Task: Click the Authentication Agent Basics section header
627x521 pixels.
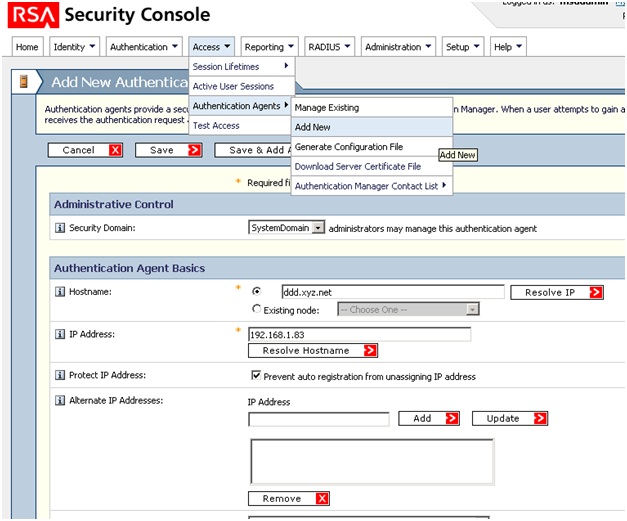Action: click(337, 268)
